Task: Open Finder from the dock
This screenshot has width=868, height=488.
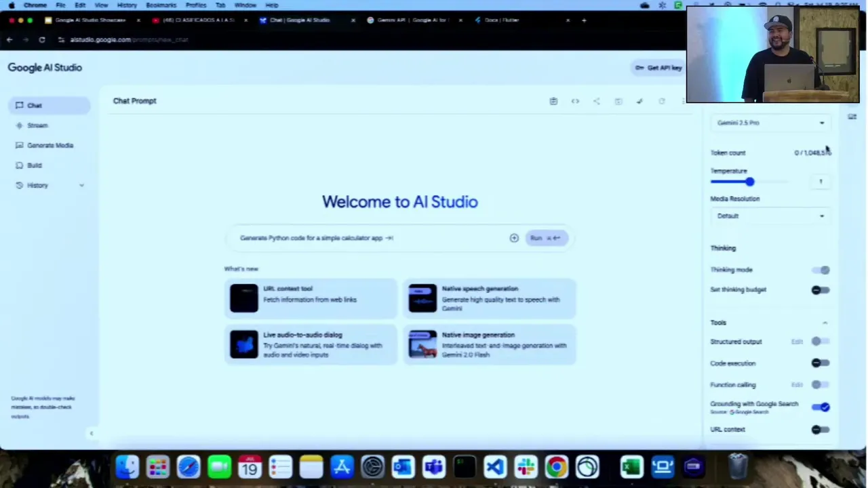Action: (127, 467)
